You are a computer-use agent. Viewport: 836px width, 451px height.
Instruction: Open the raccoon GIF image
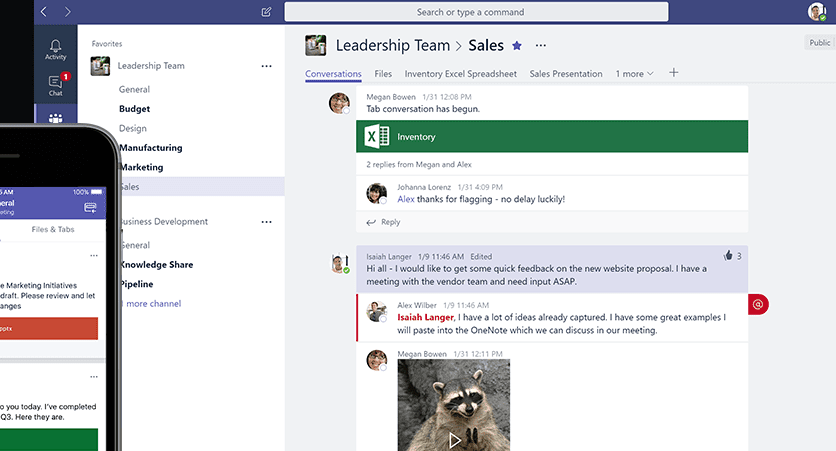(454, 405)
